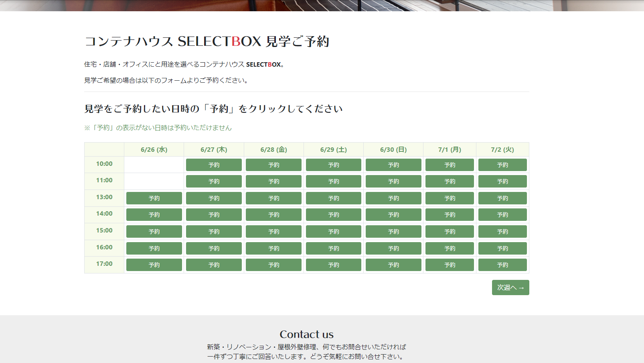Click the empty 6/26 10:00 cell
Screen dimensions: 644x363
click(x=154, y=165)
